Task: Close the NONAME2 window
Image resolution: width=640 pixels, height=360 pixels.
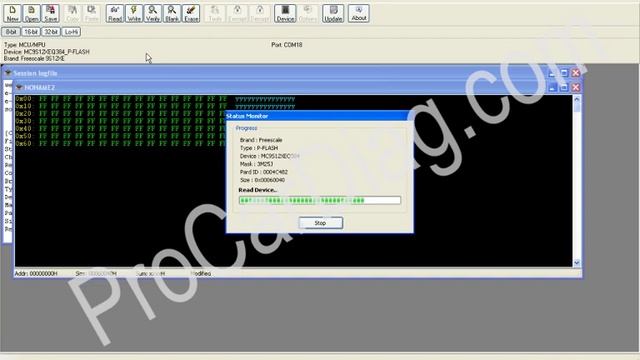Action: pos(576,87)
